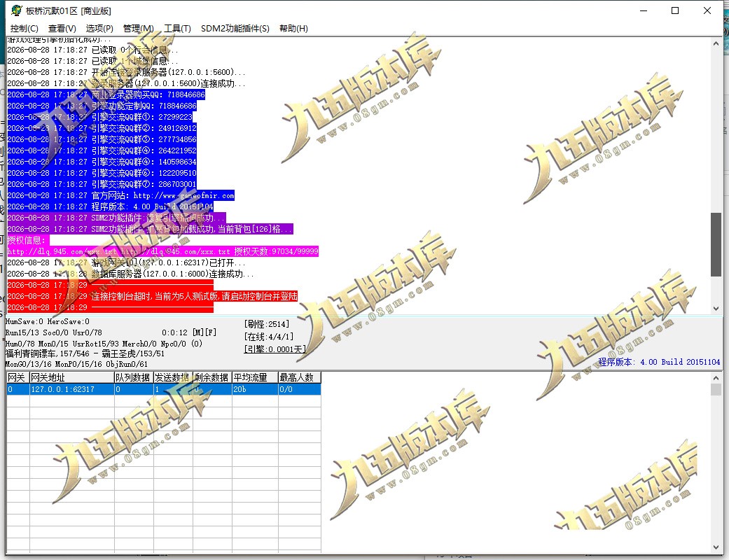The image size is (729, 560).
Task: Open the 选项(P) menu
Action: (99, 28)
